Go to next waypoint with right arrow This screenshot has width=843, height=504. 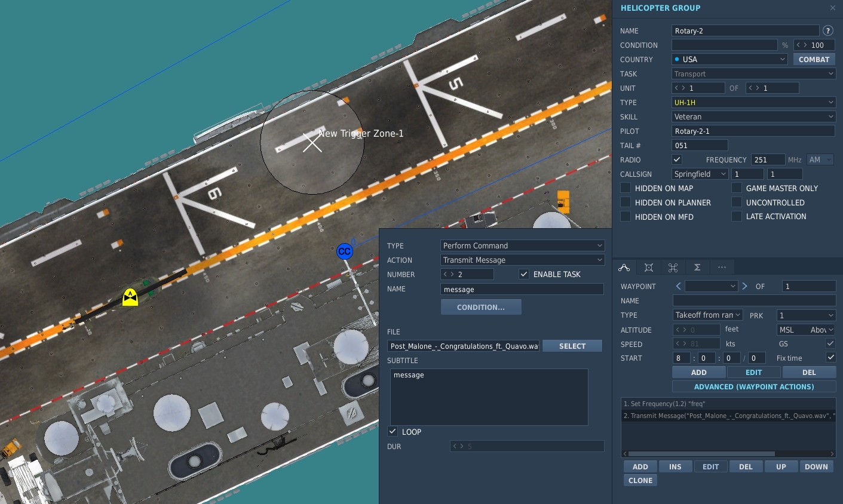pos(744,286)
